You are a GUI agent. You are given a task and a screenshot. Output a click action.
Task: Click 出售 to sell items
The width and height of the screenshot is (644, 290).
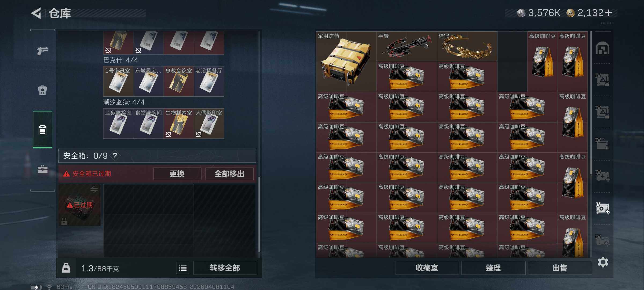[x=560, y=268]
